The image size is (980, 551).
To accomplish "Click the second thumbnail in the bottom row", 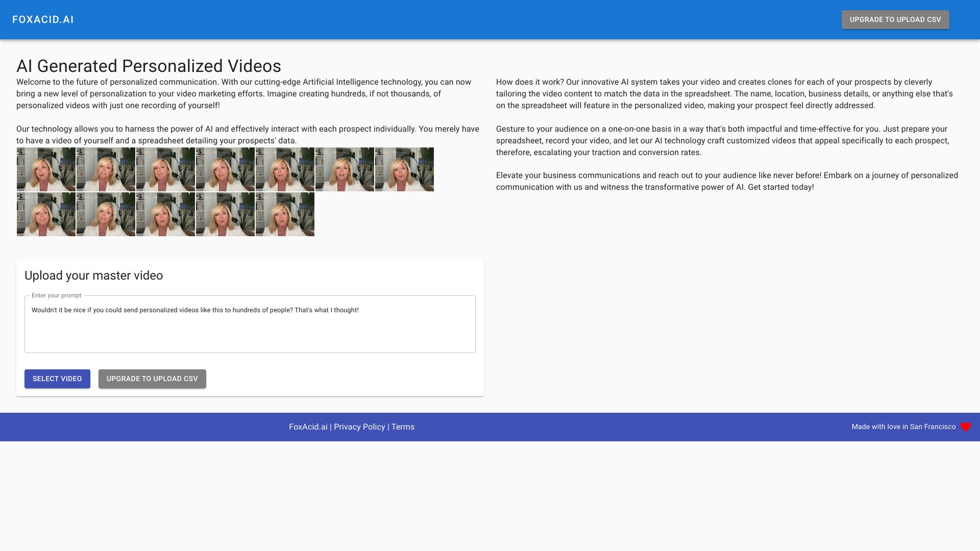I will [106, 214].
